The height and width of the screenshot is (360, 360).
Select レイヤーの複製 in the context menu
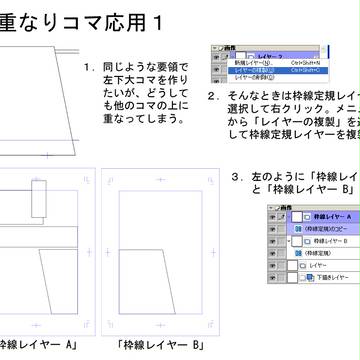click(278, 70)
